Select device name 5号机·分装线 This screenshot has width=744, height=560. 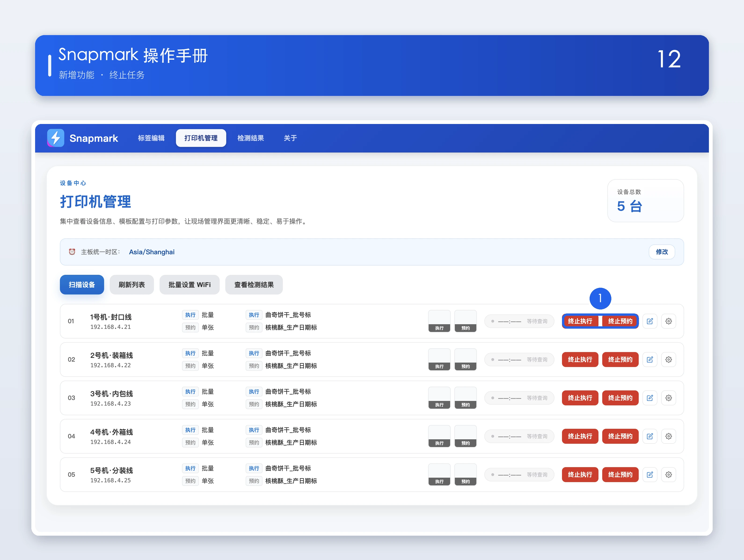pyautogui.click(x=111, y=470)
